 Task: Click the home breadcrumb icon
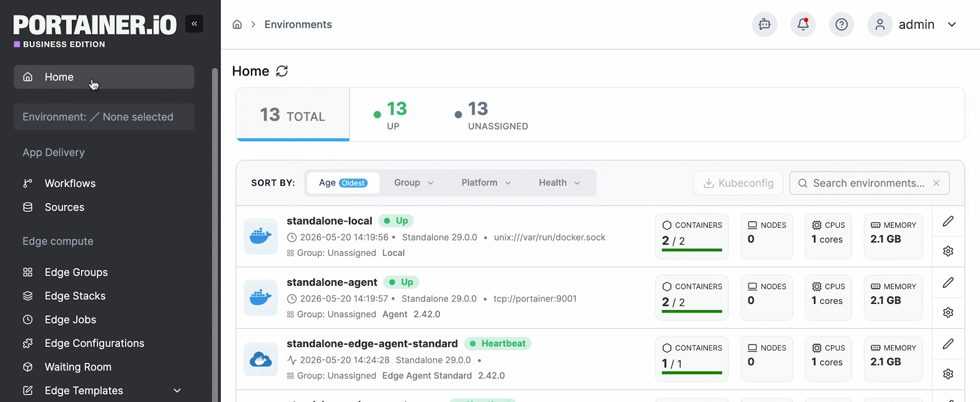237,24
